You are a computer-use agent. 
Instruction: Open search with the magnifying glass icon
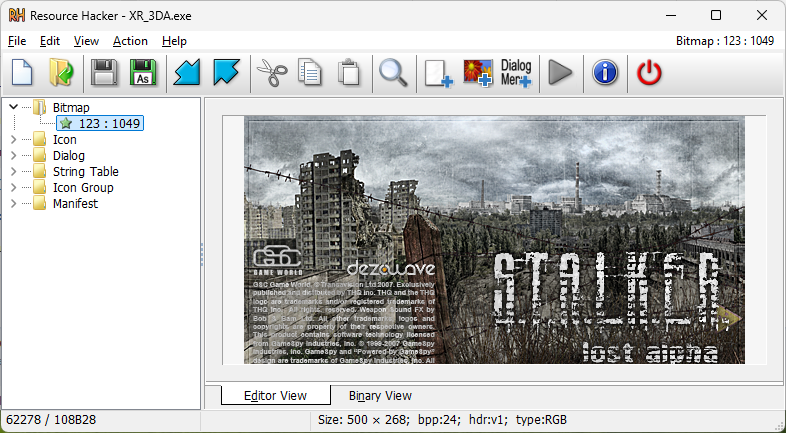[x=393, y=73]
